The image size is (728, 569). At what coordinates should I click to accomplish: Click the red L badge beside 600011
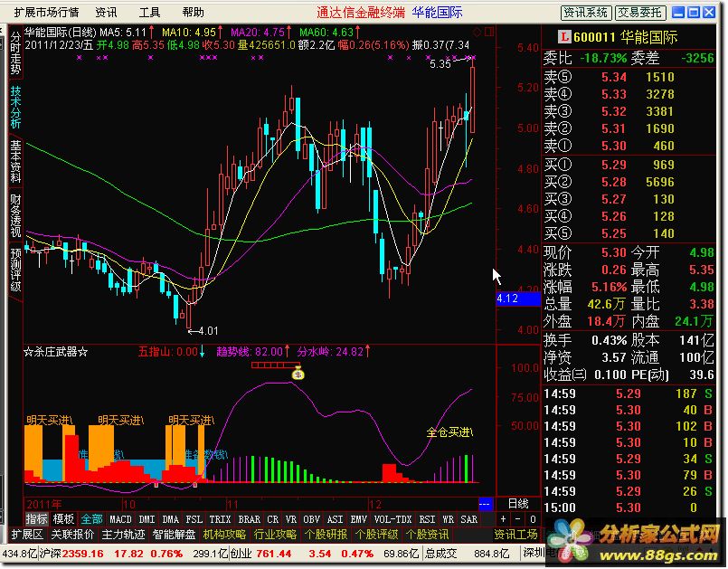click(x=564, y=37)
